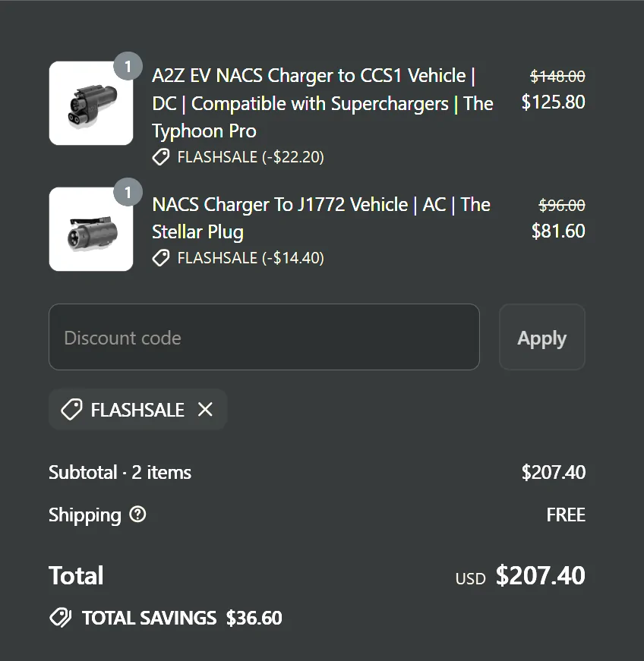Click the Subtotal amount $207.40
Image resolution: width=644 pixels, height=661 pixels.
pos(553,472)
